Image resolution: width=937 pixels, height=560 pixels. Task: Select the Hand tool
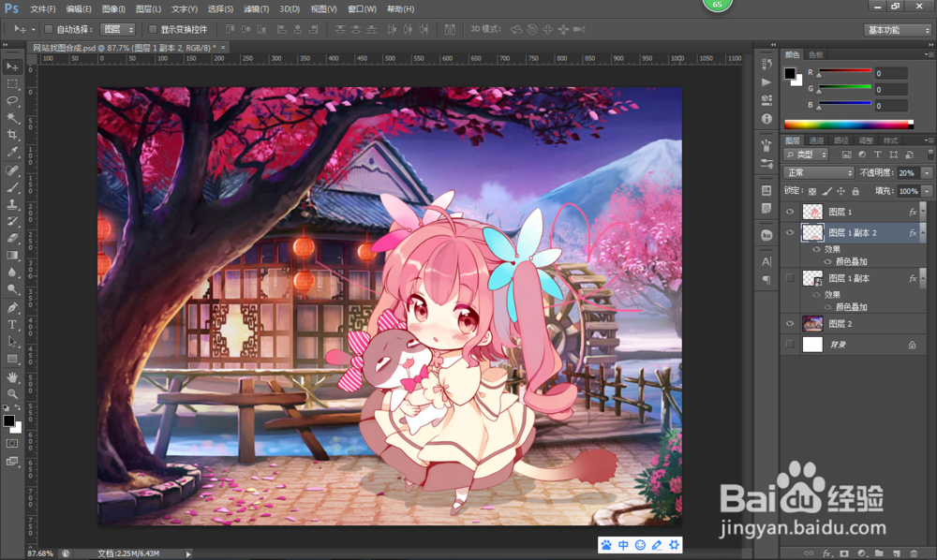coord(12,377)
